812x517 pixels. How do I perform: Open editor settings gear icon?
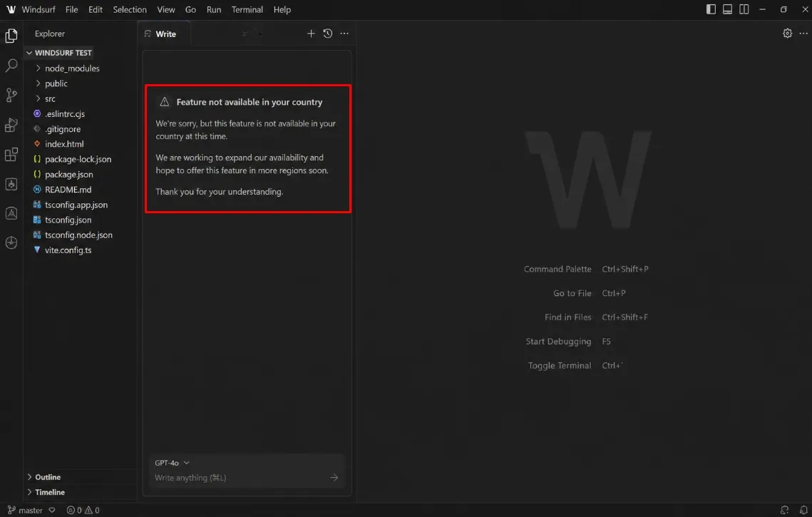coord(787,34)
